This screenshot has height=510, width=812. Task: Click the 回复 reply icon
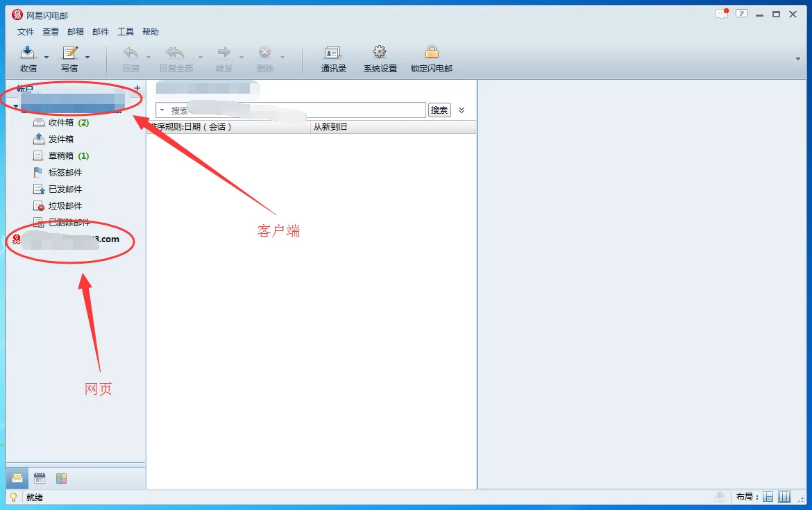tap(130, 53)
